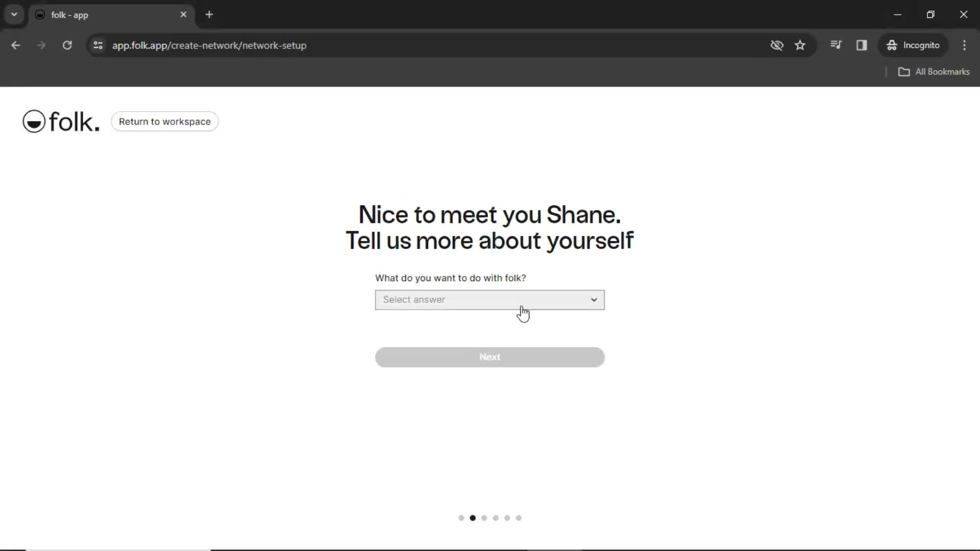Screen dimensions: 980x551
Task: Click the page refresh icon
Action: (x=67, y=45)
